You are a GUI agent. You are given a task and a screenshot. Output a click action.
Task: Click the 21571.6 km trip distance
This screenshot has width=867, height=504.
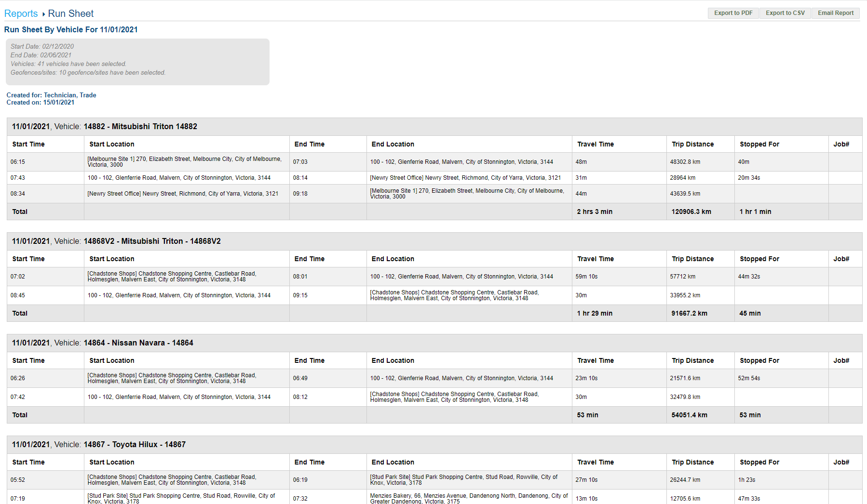pyautogui.click(x=685, y=378)
